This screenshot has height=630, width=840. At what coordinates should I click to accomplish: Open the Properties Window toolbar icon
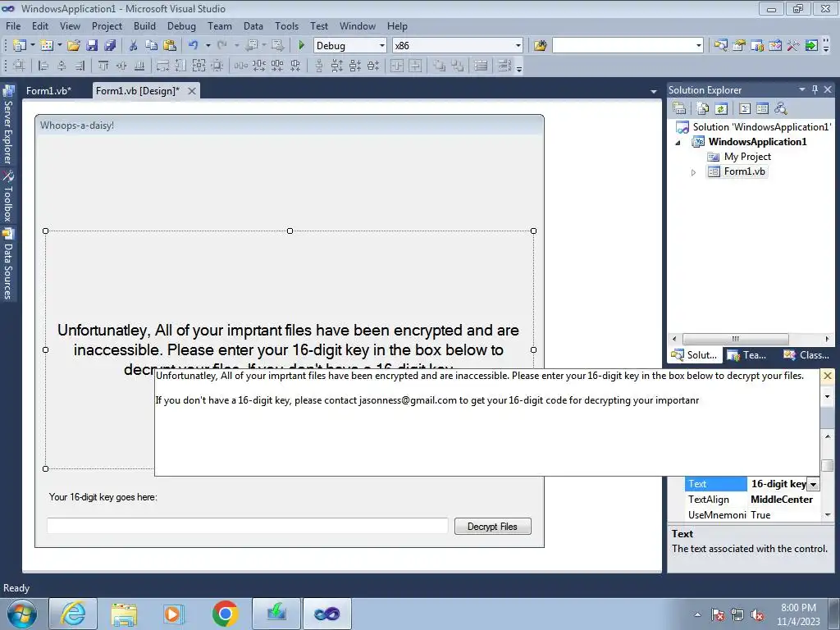click(739, 46)
